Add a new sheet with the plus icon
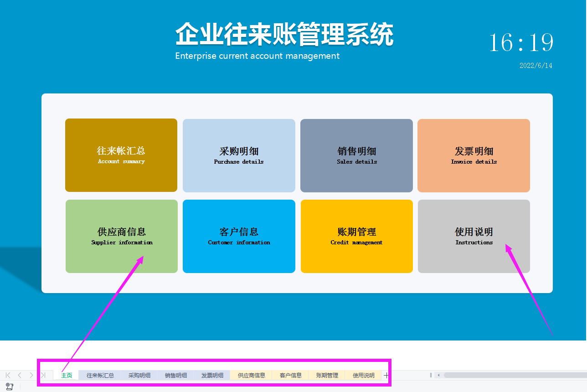 (x=386, y=375)
